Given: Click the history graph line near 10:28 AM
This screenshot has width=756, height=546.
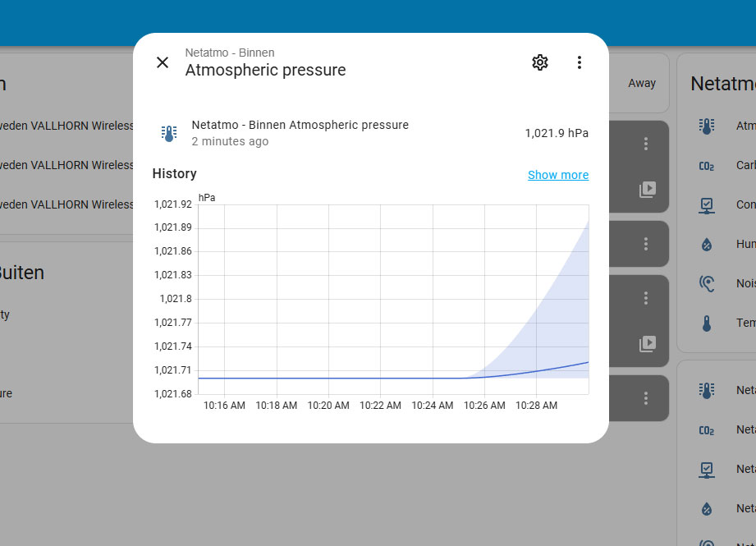Looking at the screenshot, I should point(536,371).
